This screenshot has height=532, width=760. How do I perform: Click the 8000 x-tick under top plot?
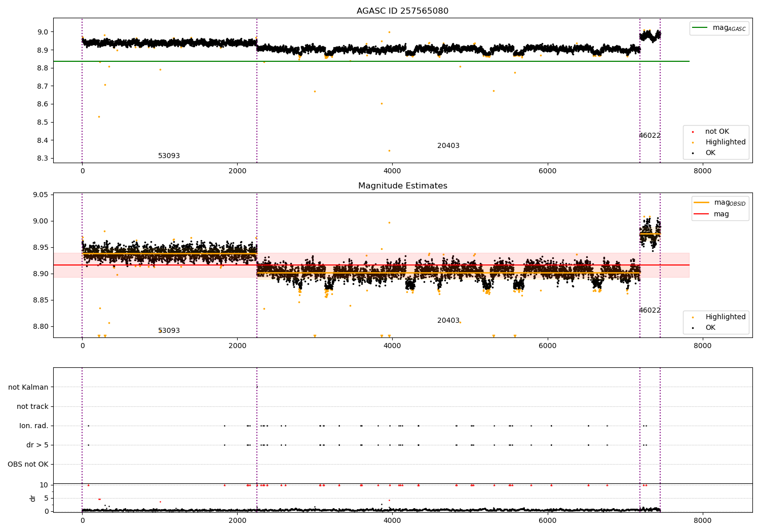[703, 171]
